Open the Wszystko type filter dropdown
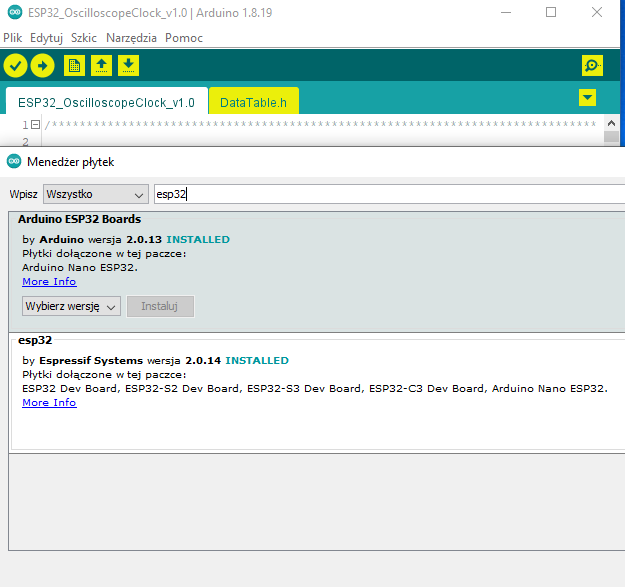The width and height of the screenshot is (625, 587). [x=96, y=194]
